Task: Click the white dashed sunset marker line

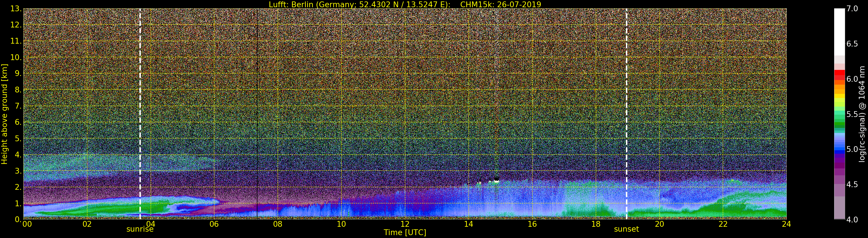Action: click(x=626, y=114)
